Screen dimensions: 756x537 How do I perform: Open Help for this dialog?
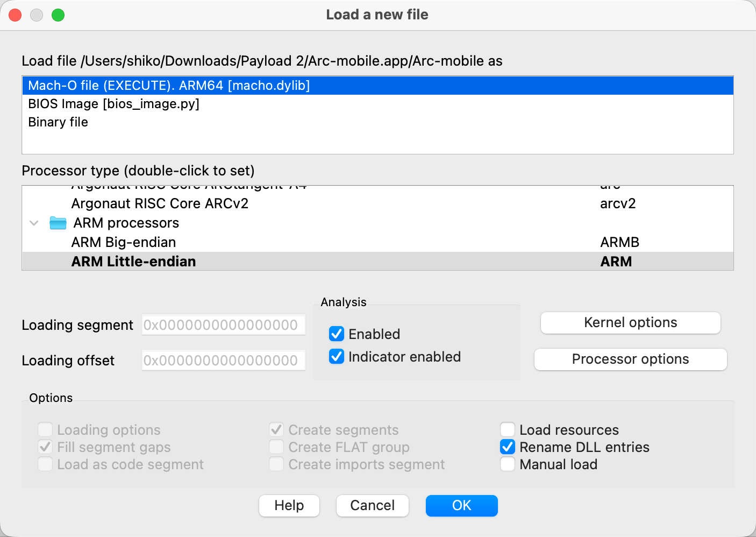(x=289, y=506)
